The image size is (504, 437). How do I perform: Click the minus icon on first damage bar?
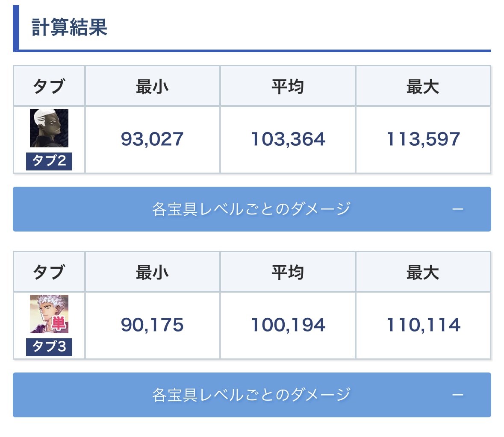tap(458, 209)
